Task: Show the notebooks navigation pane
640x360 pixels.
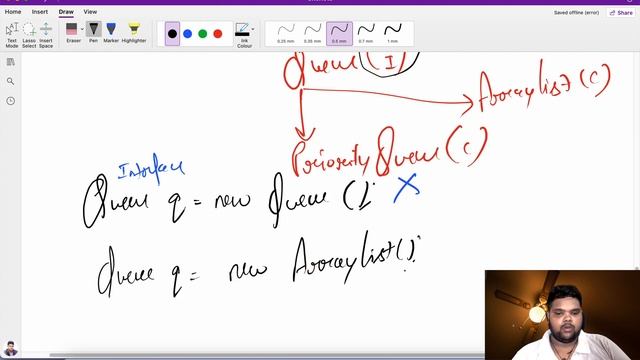Action: [11, 62]
